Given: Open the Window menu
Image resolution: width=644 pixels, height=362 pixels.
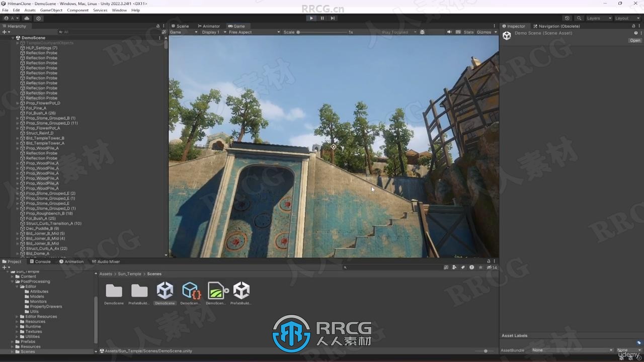Looking at the screenshot, I should pyautogui.click(x=119, y=10).
